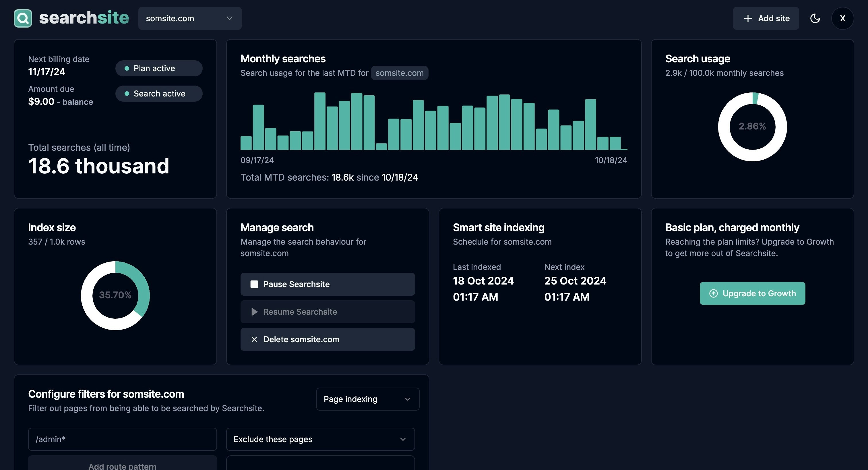Expand the Page indexing dropdown
The height and width of the screenshot is (470, 868).
(368, 399)
